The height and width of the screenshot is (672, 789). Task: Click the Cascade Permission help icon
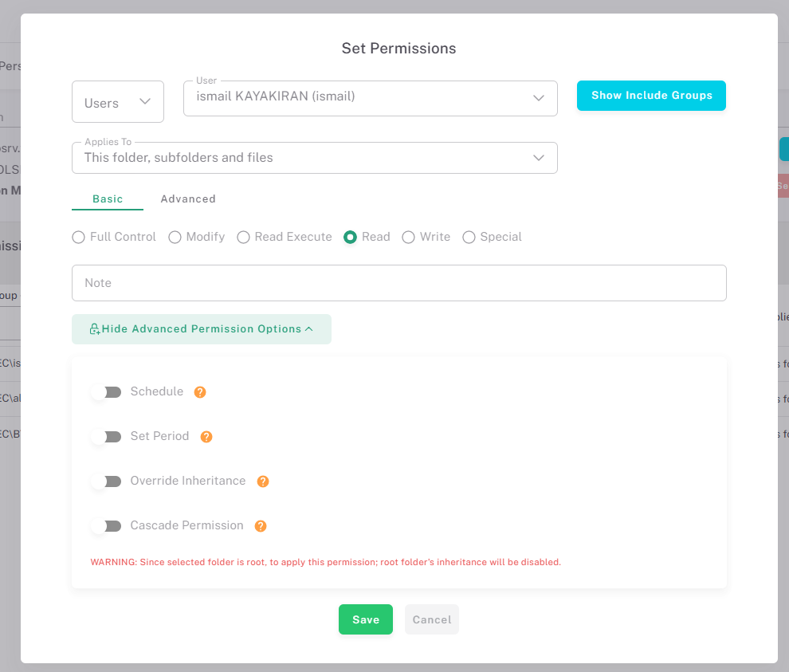[x=261, y=526]
